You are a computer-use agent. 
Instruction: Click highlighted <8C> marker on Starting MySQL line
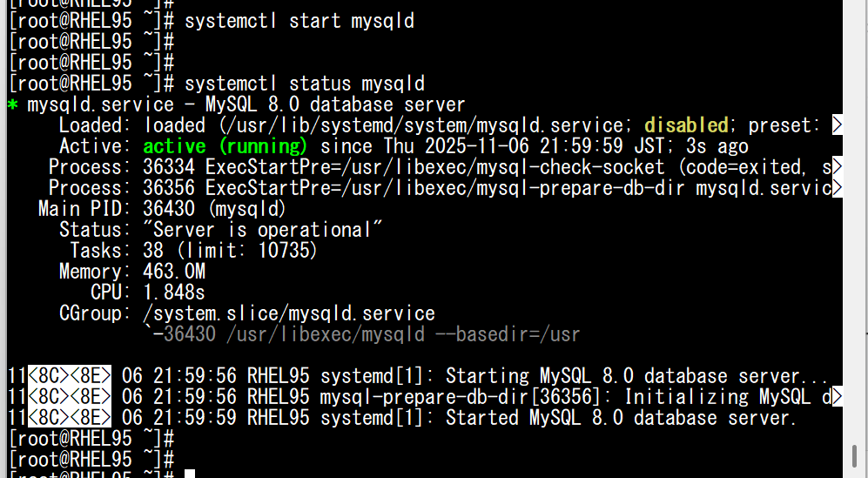coord(50,376)
